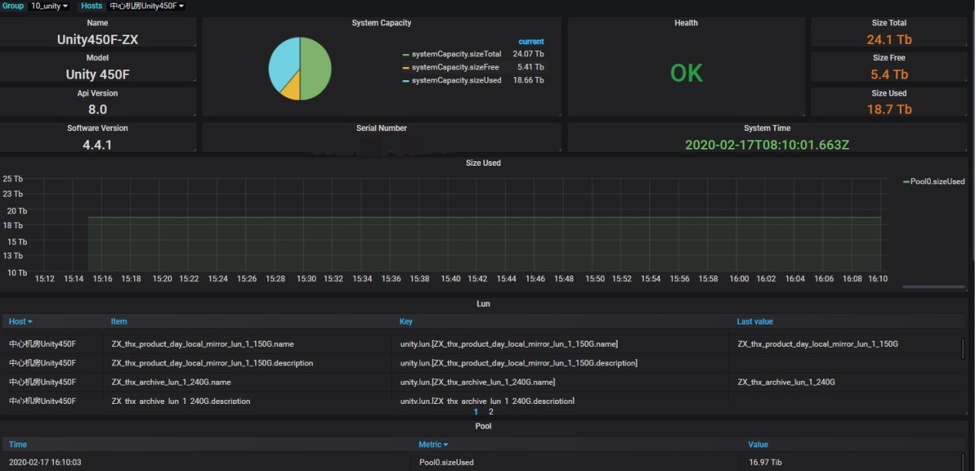Click the 18.66 Tb current value in legend
This screenshot has height=471, width=980.
click(528, 81)
